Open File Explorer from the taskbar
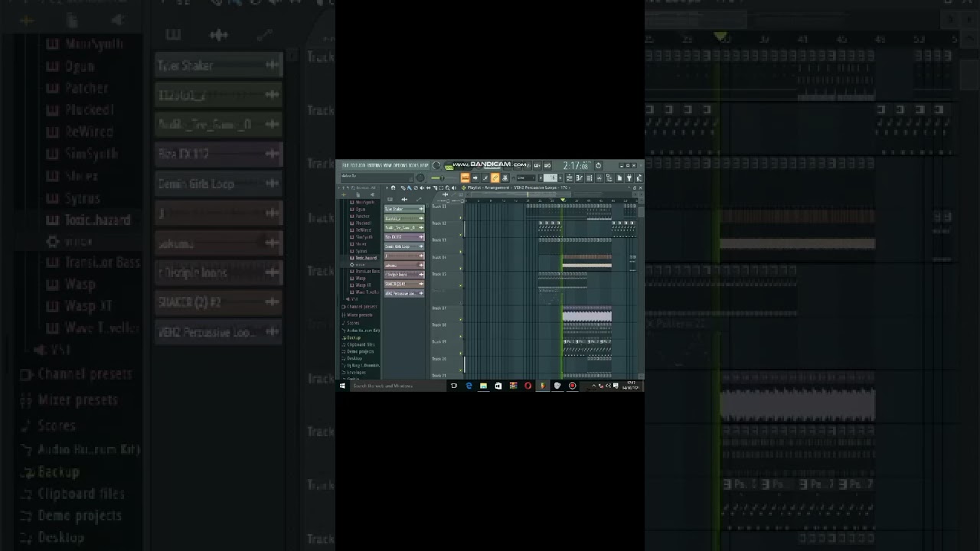Viewport: 980px width, 551px height. point(483,386)
